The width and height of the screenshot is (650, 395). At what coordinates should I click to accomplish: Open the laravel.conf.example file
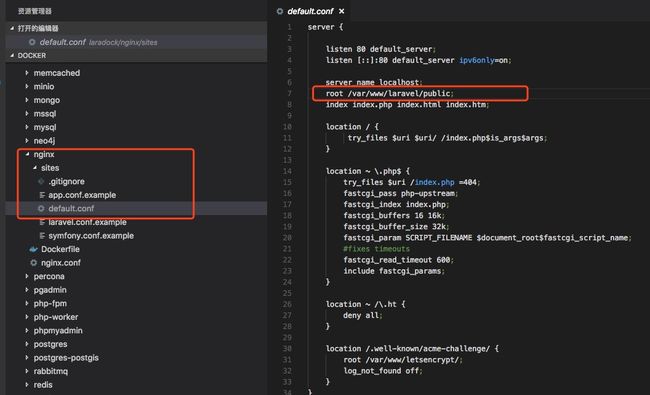tap(87, 222)
